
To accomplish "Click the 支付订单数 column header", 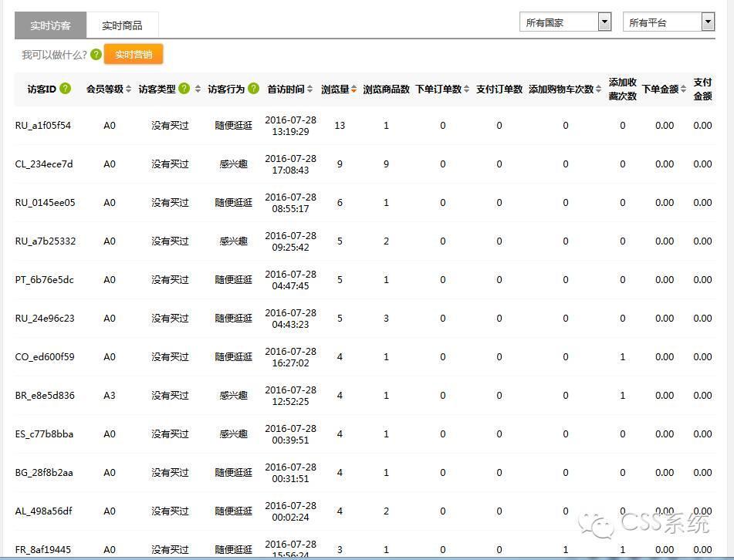I will coord(499,89).
